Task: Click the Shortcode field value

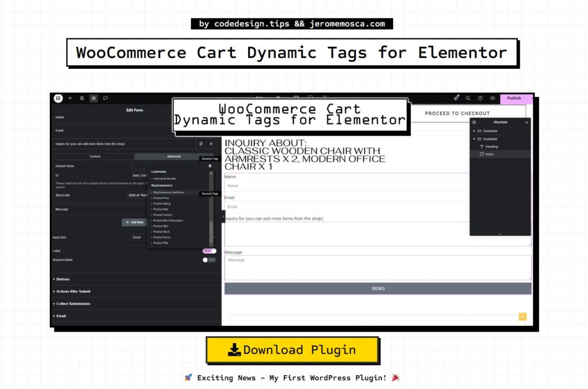Action: click(x=138, y=195)
